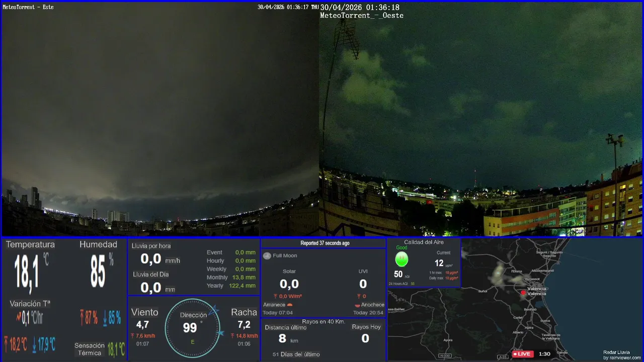Click the 50 AQI value
Viewport: 644px width, 362px height.
(x=398, y=275)
